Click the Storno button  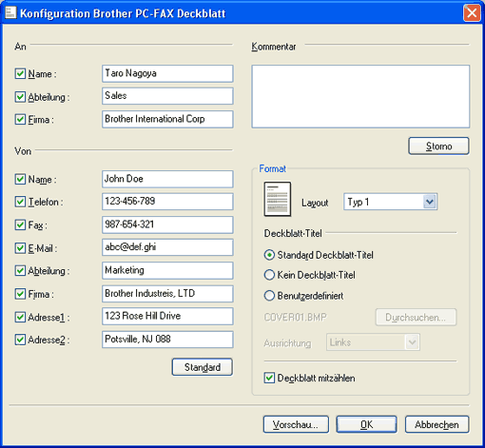point(438,146)
